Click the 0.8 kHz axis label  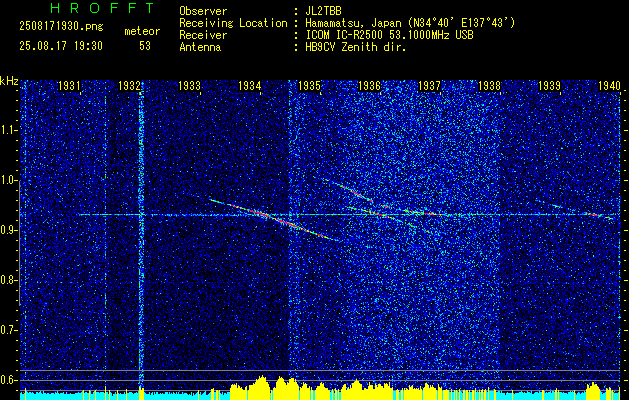tap(9, 280)
